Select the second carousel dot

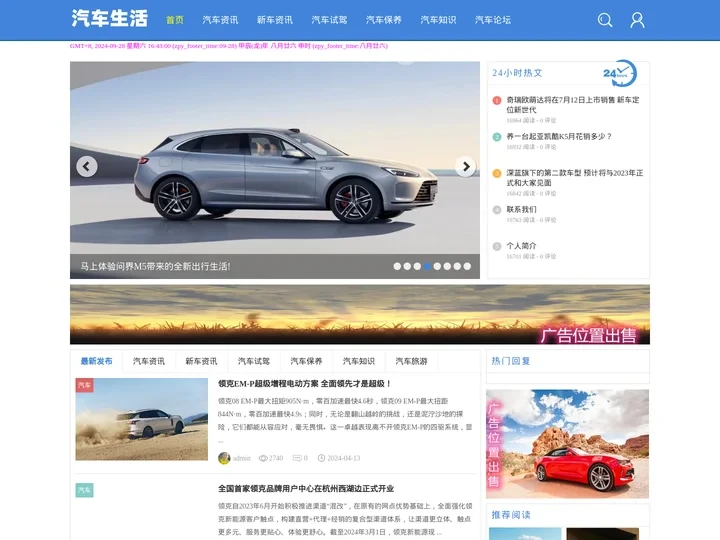point(407,266)
